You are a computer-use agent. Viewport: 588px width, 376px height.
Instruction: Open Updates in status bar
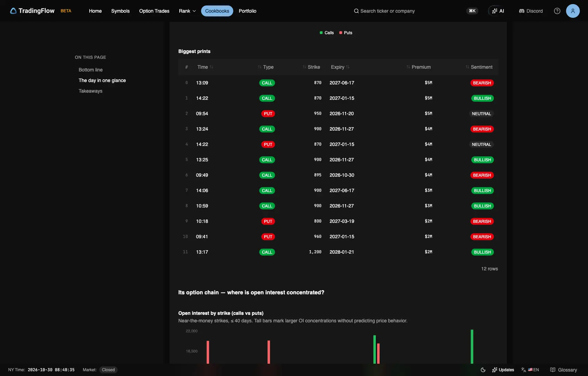tap(503, 370)
